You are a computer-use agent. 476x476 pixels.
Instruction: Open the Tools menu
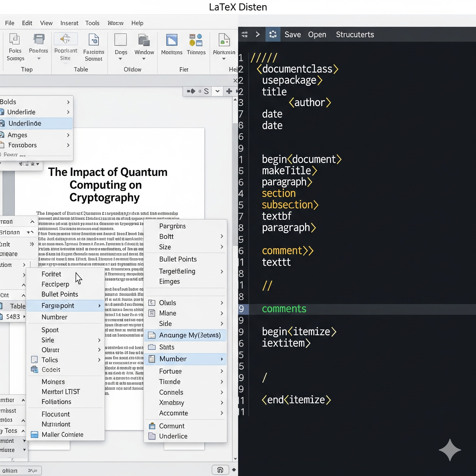coord(92,23)
